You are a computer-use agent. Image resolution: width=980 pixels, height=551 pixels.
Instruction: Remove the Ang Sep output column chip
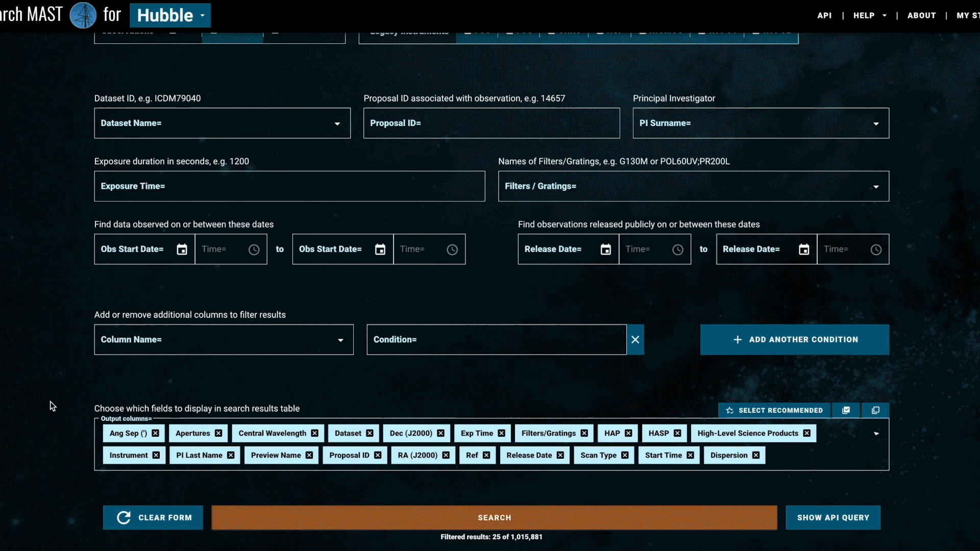pyautogui.click(x=156, y=433)
